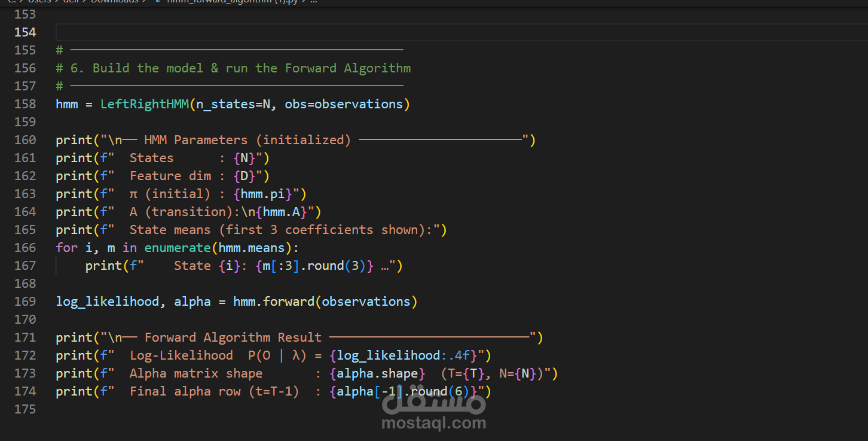Viewport: 868px width, 441px height.
Task: Click line number 171 in the gutter
Action: pos(25,337)
